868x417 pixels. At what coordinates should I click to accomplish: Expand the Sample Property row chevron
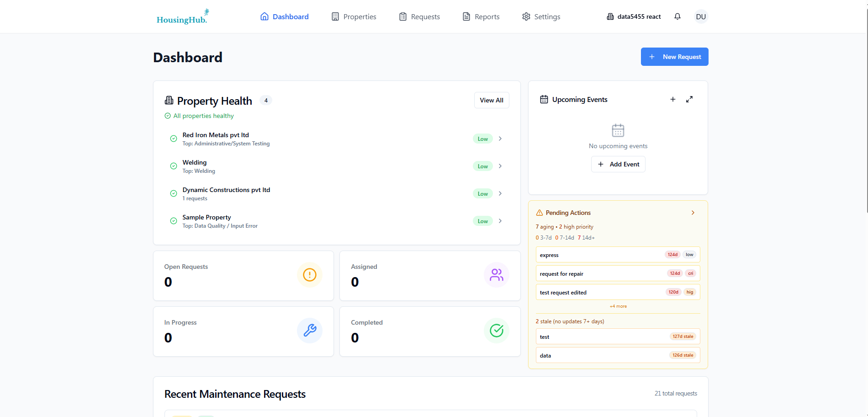click(x=500, y=220)
